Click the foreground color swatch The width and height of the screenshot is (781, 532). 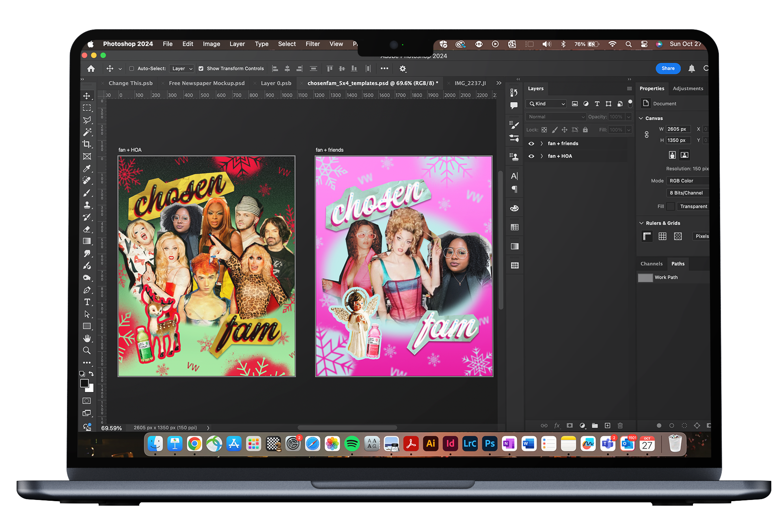[84, 383]
